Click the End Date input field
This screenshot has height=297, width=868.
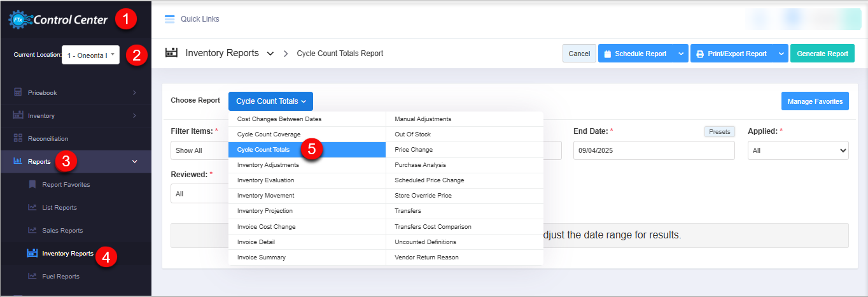[654, 150]
